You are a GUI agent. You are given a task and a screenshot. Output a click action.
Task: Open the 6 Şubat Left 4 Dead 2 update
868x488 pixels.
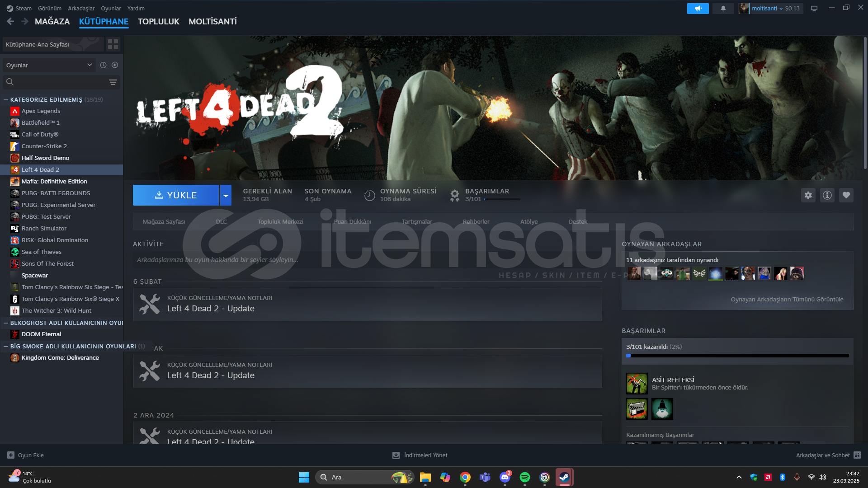(368, 305)
